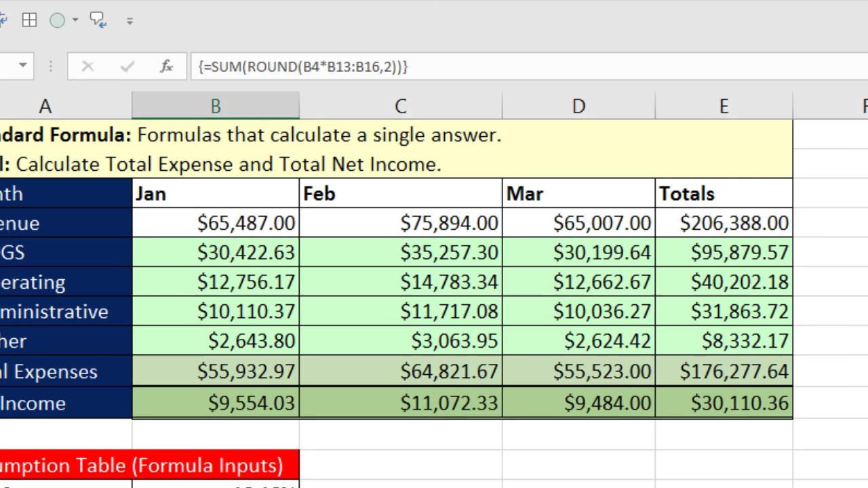Select Net Income cell $9,554.03
868x488 pixels.
point(216,403)
